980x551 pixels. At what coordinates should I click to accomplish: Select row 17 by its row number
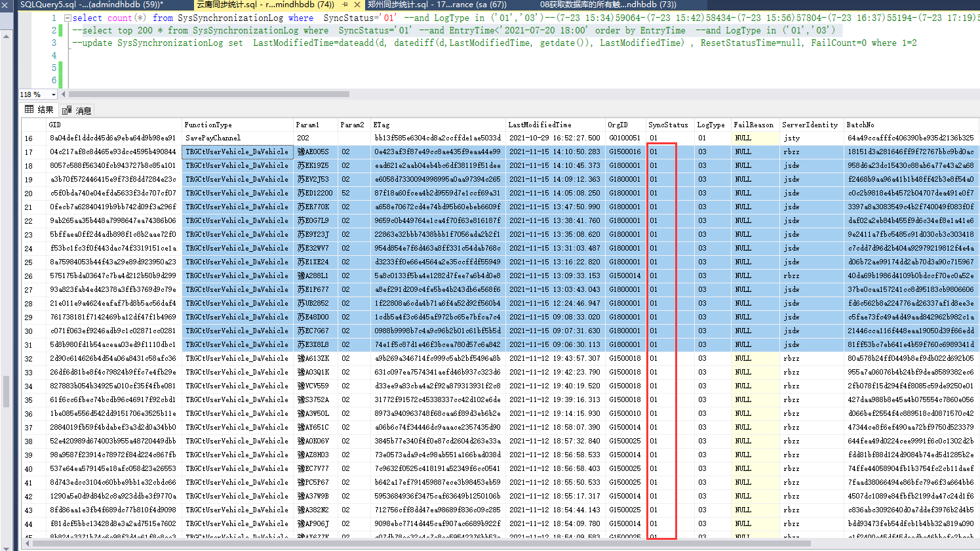pyautogui.click(x=29, y=152)
